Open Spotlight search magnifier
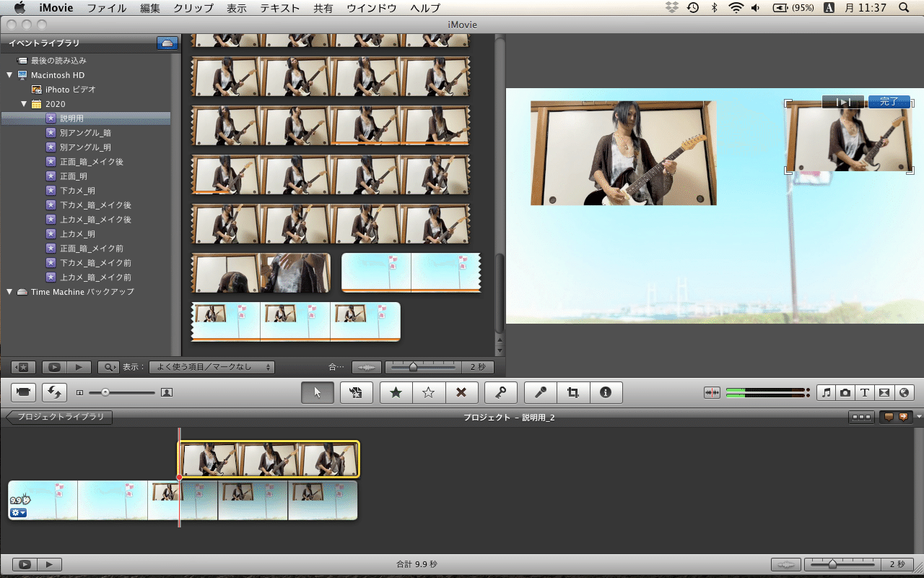Image resolution: width=924 pixels, height=578 pixels. [904, 8]
